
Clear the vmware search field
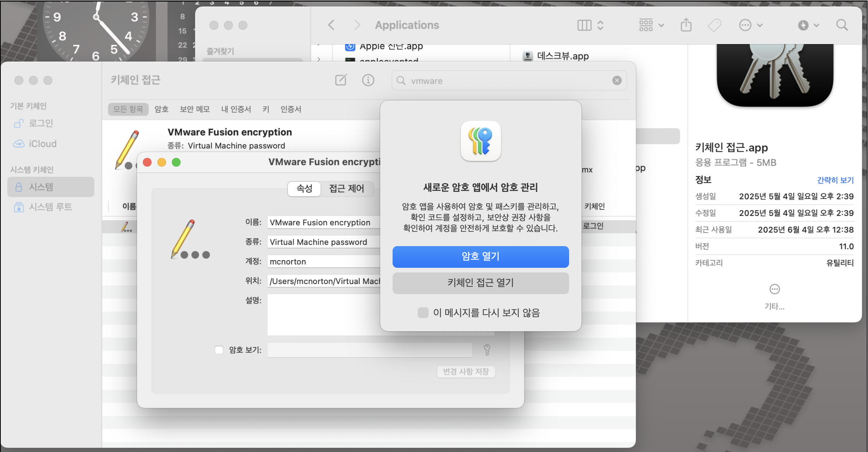pos(617,80)
